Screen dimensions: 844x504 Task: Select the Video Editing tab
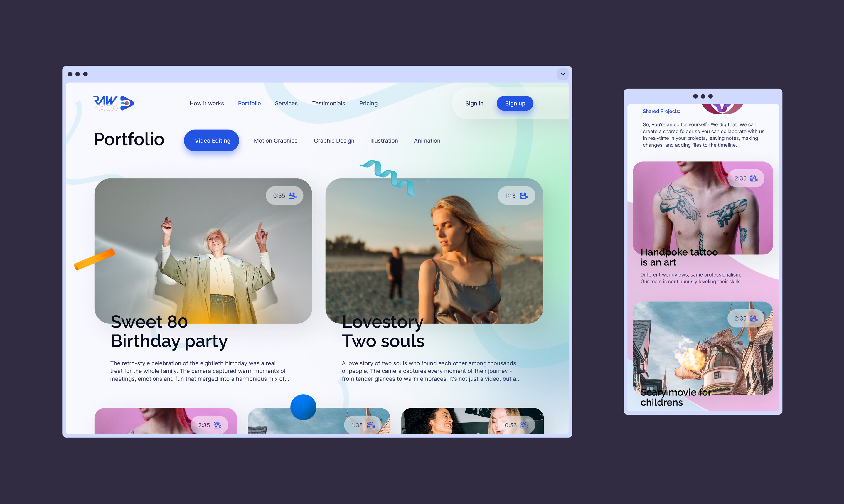click(212, 140)
